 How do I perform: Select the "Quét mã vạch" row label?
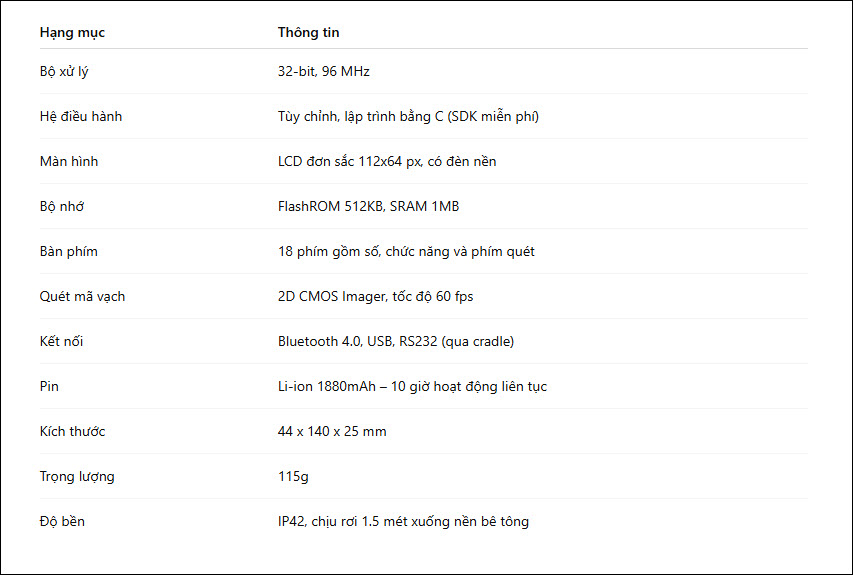pos(82,296)
